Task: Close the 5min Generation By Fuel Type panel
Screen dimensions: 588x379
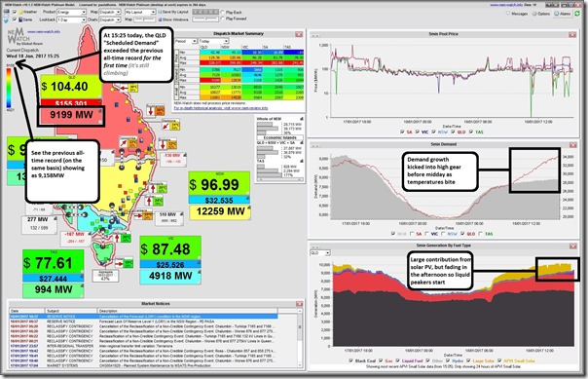Action: pos(572,246)
